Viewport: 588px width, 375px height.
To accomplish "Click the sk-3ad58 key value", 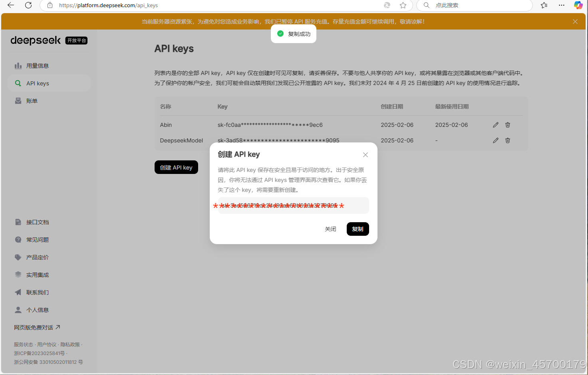I will tap(278, 140).
